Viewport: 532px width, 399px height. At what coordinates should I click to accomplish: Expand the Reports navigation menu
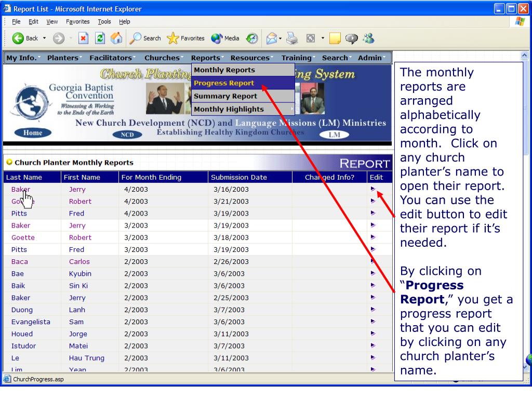[x=207, y=58]
